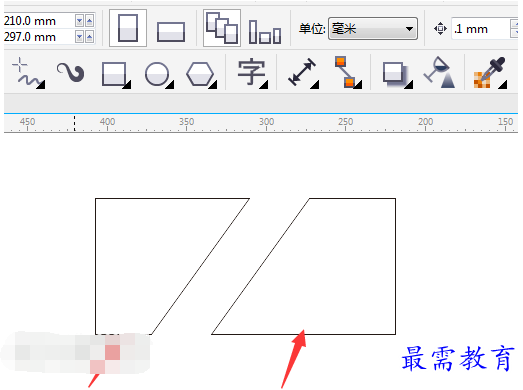Select the Ellipse tool
Viewport: 523px width, 390px height.
[x=159, y=74]
